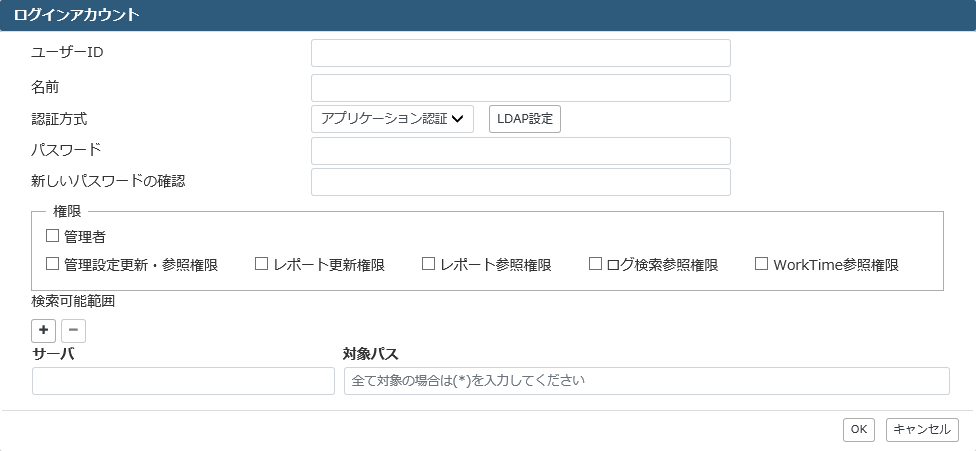This screenshot has width=976, height=451.
Task: Click the 対象パス column header
Action: pyautogui.click(x=371, y=355)
